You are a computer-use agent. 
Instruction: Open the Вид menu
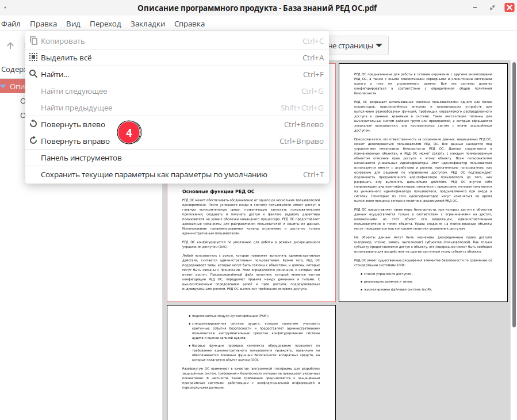73,24
